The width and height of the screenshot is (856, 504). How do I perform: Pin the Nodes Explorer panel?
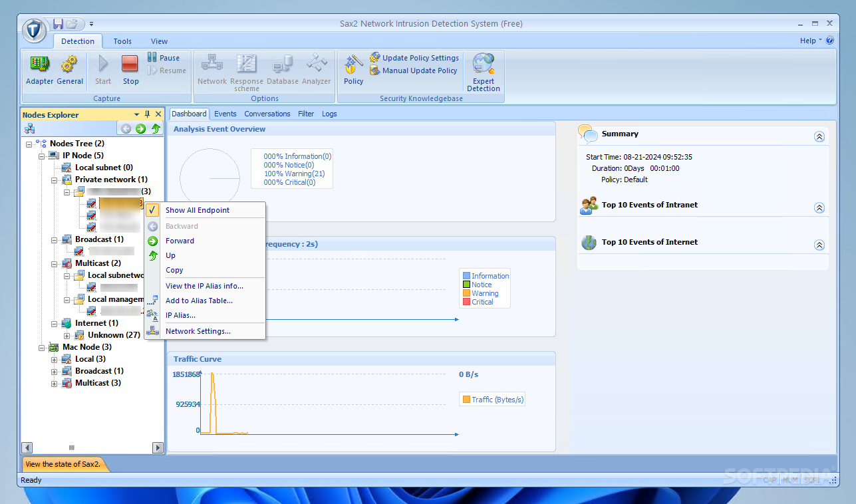click(x=148, y=114)
